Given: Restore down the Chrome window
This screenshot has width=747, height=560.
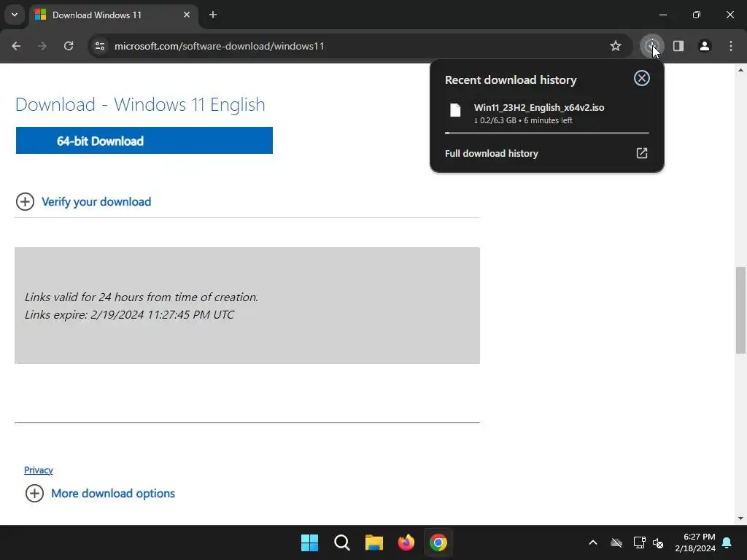Looking at the screenshot, I should 697,15.
